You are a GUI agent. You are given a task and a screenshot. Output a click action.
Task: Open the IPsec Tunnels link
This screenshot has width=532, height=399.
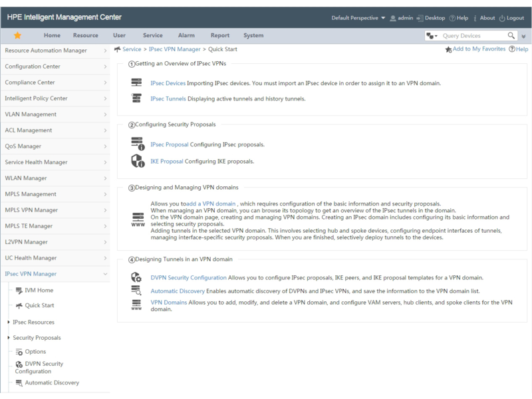tap(168, 98)
